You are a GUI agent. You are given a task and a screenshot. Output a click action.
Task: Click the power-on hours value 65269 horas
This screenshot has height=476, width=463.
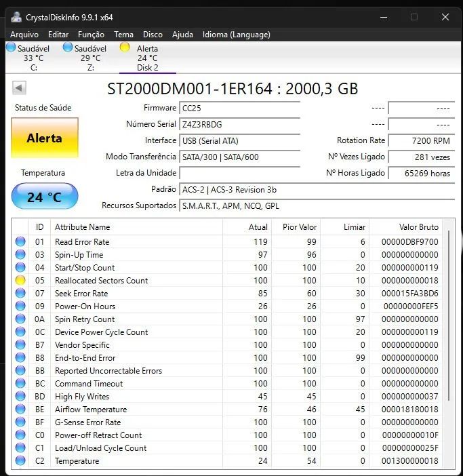pyautogui.click(x=422, y=174)
